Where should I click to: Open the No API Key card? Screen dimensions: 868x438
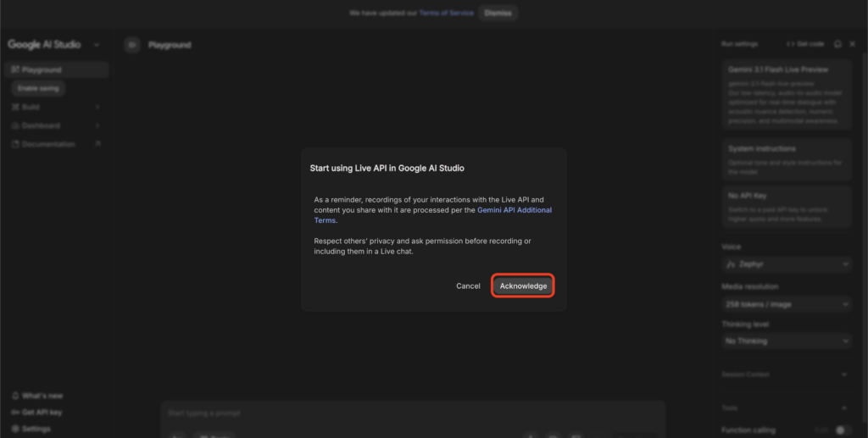pyautogui.click(x=787, y=207)
